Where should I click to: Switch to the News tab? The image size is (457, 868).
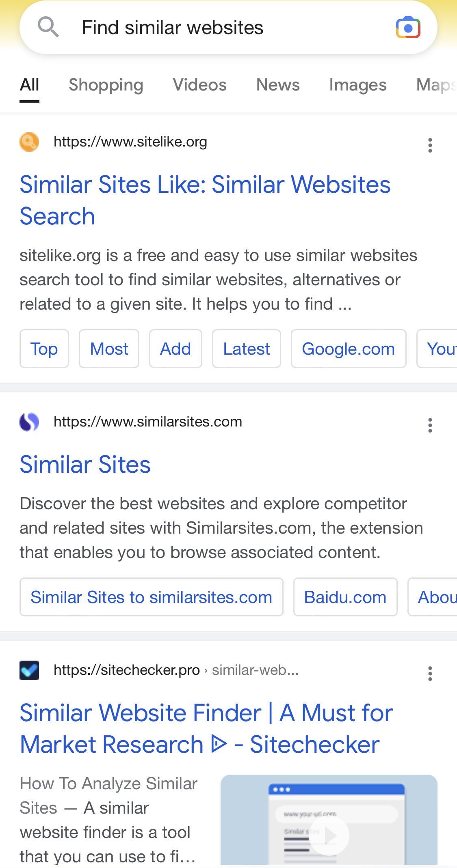(278, 85)
